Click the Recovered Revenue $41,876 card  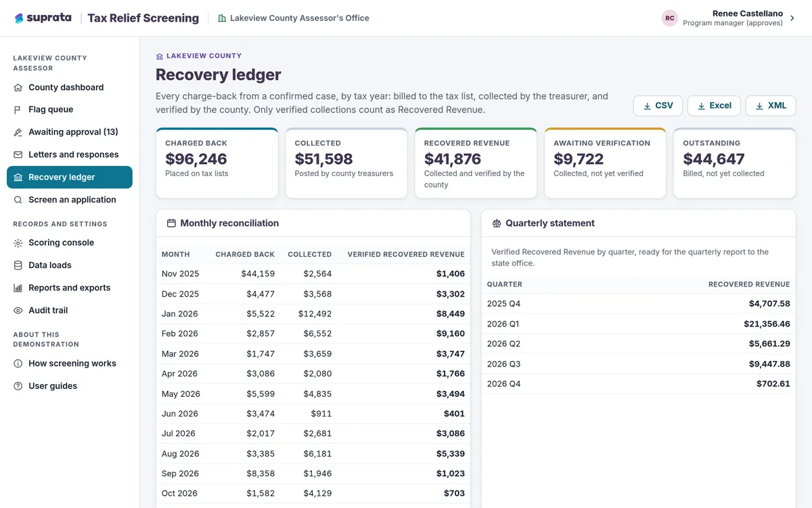476,163
